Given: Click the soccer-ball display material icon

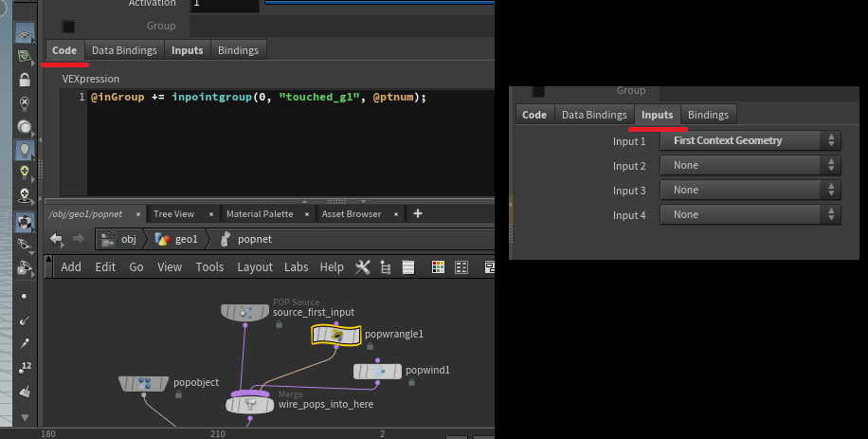Looking at the screenshot, I should pyautogui.click(x=25, y=222).
